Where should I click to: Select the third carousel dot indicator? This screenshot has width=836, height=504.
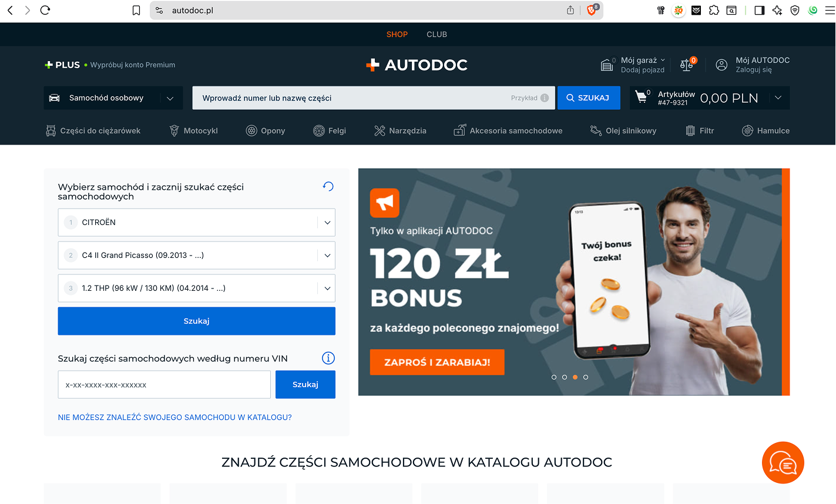(x=575, y=377)
